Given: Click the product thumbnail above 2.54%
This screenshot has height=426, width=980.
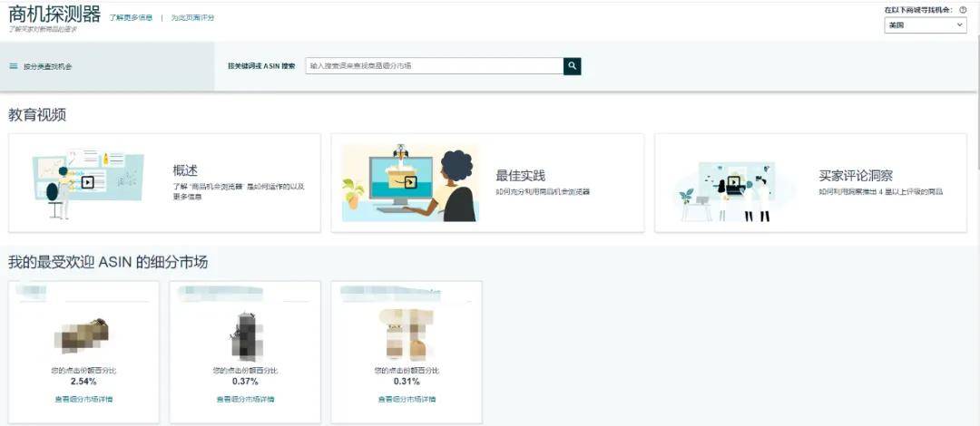Looking at the screenshot, I should point(82,334).
